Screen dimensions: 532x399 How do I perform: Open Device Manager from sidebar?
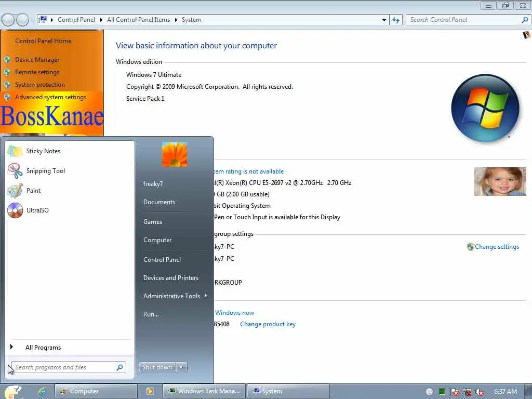pos(37,60)
